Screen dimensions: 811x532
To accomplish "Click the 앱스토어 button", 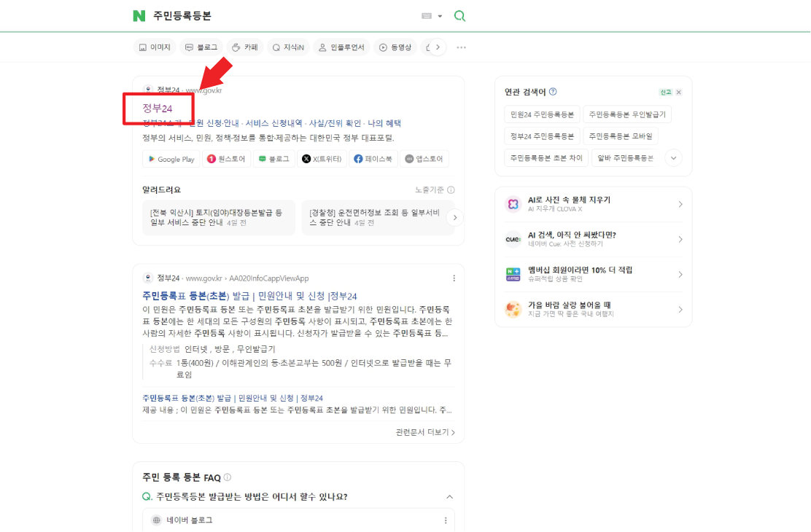I will [x=424, y=159].
